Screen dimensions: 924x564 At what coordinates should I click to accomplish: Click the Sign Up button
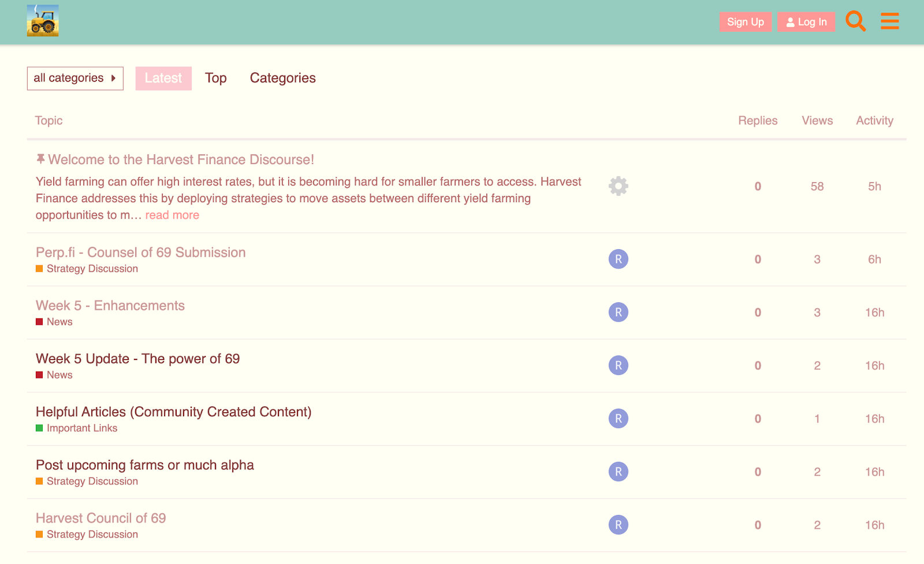click(x=746, y=22)
